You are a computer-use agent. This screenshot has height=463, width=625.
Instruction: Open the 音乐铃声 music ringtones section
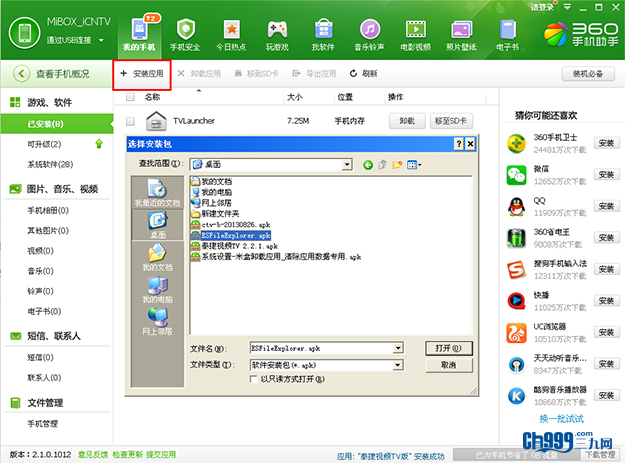(369, 33)
